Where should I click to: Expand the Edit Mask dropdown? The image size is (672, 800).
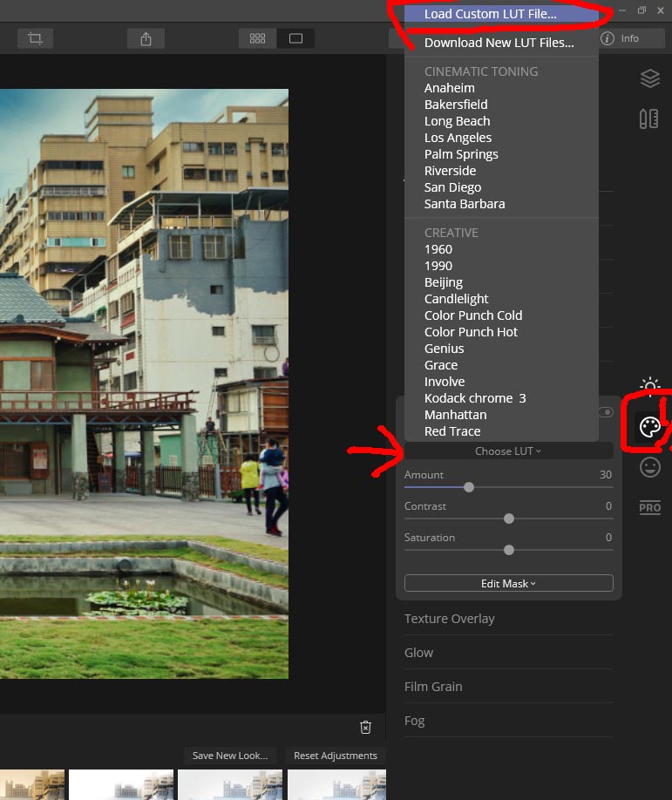click(x=508, y=584)
